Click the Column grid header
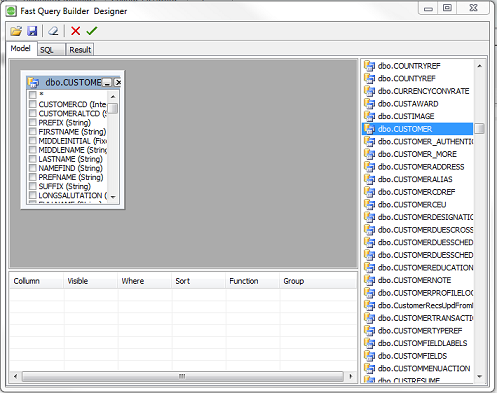This screenshot has height=393, width=497. point(36,281)
